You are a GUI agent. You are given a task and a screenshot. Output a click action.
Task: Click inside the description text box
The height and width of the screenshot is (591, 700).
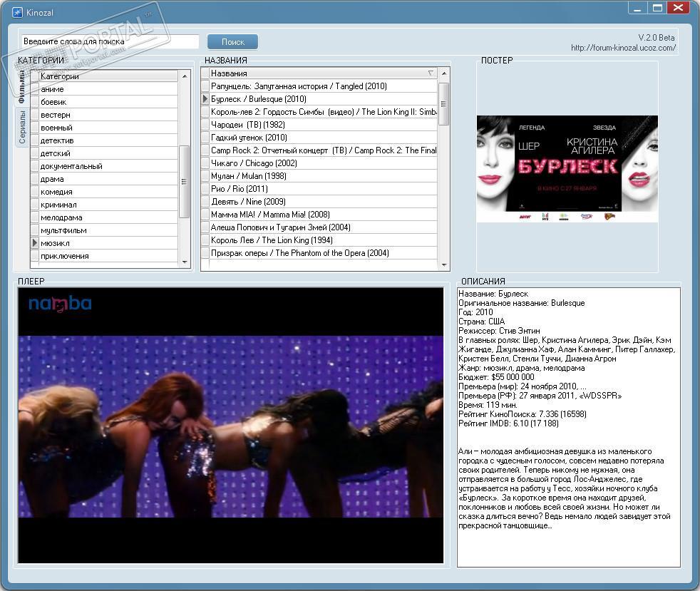point(568,427)
